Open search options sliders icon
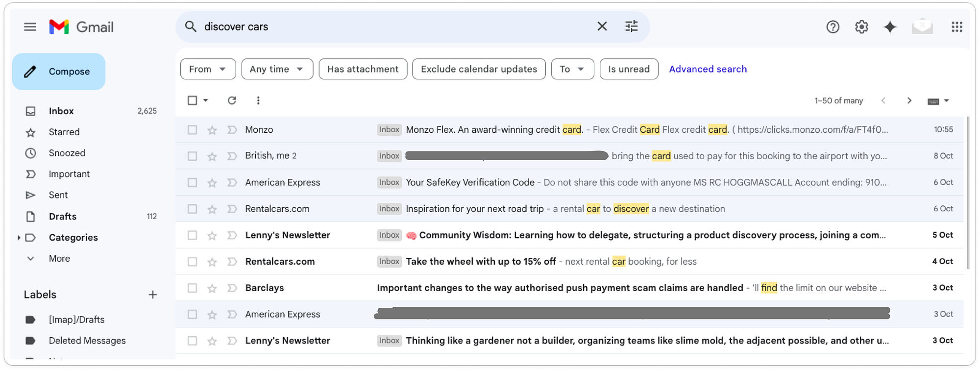This screenshot has height=371, width=980. 632,26
